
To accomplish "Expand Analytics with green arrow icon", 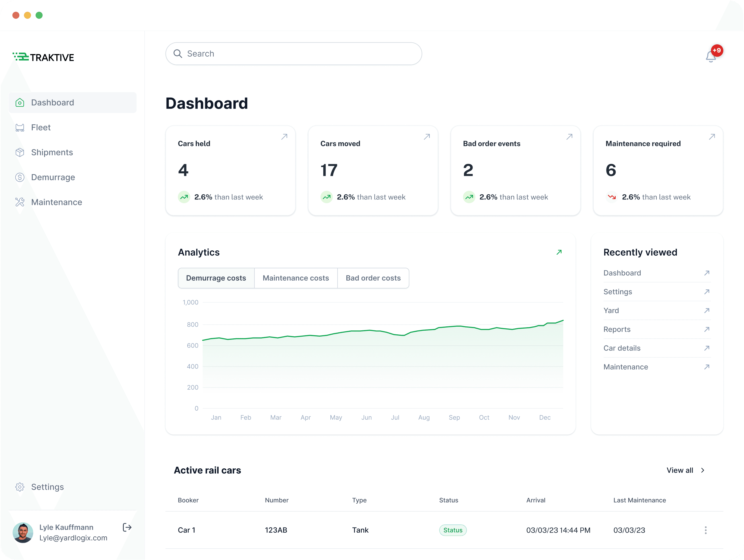I will [559, 252].
